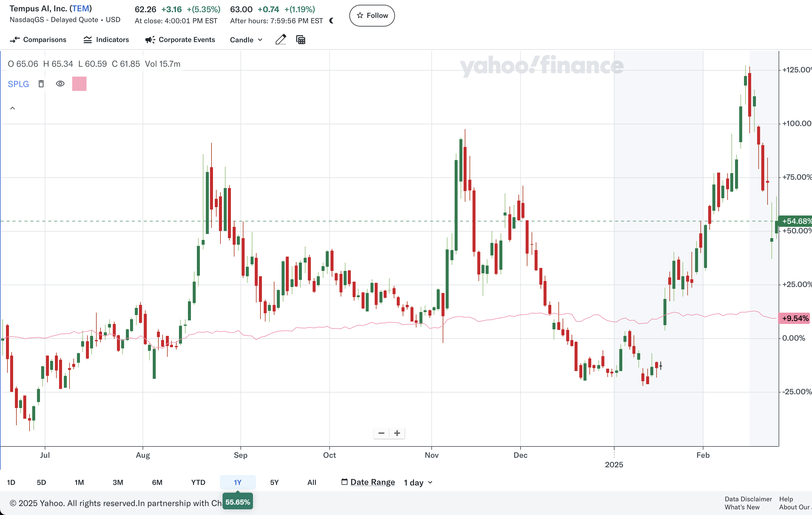Expand the 1 day interval dropdown
This screenshot has height=515, width=812.
coord(418,483)
